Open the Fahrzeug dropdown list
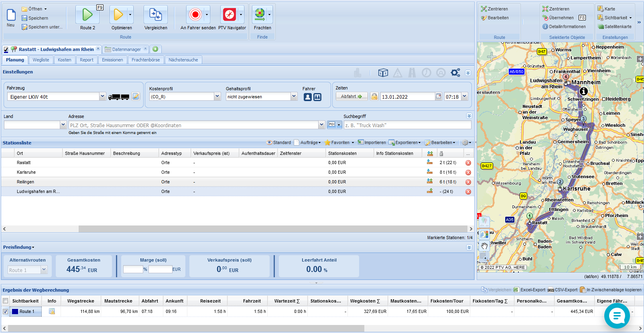644x333 pixels. [x=102, y=97]
